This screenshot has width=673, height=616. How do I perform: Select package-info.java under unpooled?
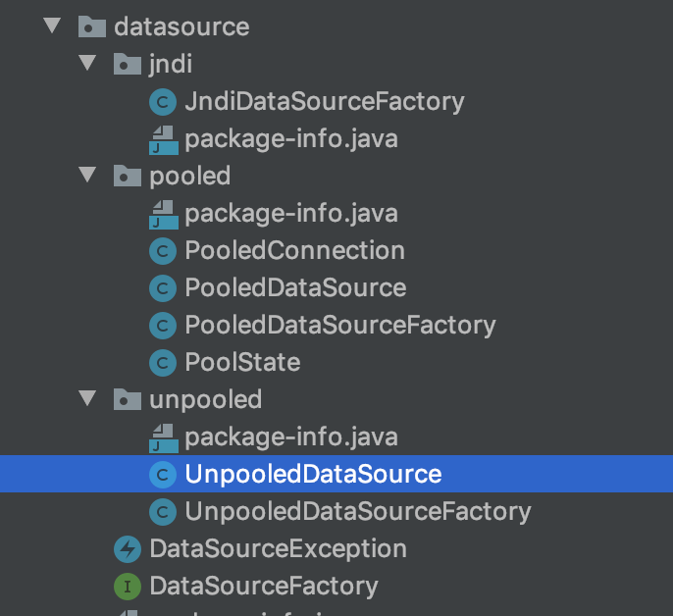[290, 436]
